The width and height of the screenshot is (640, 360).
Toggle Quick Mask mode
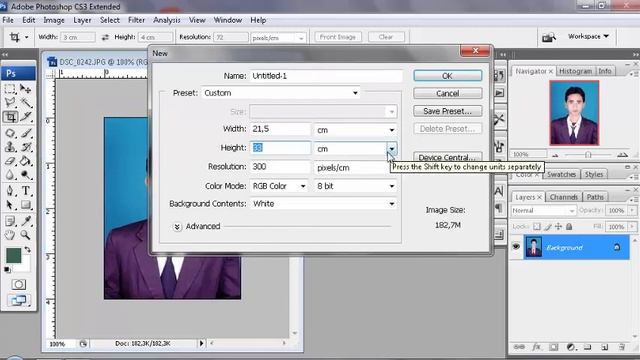(x=18, y=284)
